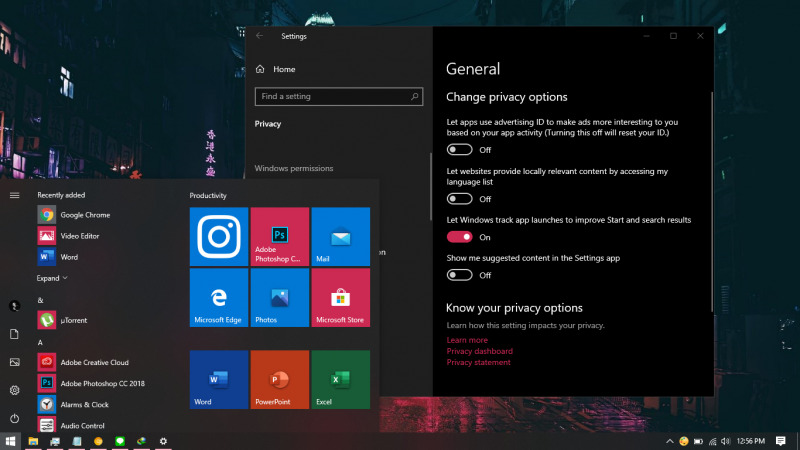Screen dimensions: 800x450
Task: Click the 'Privacy' sidebar heading
Action: tap(268, 123)
